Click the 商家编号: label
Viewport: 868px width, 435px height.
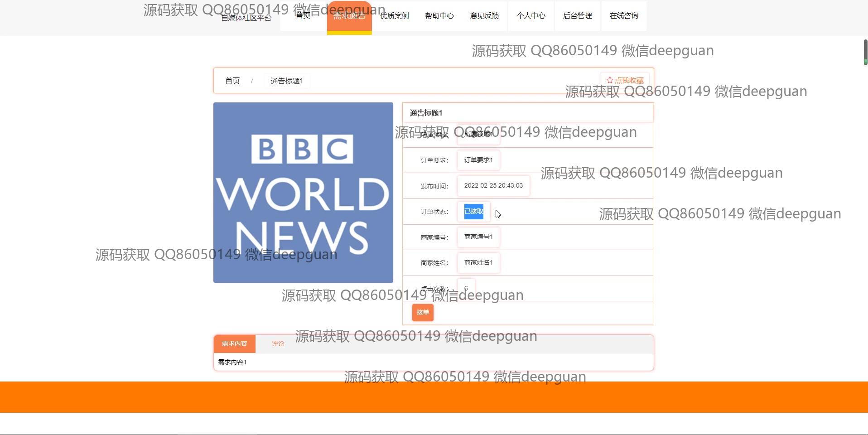[x=434, y=237]
